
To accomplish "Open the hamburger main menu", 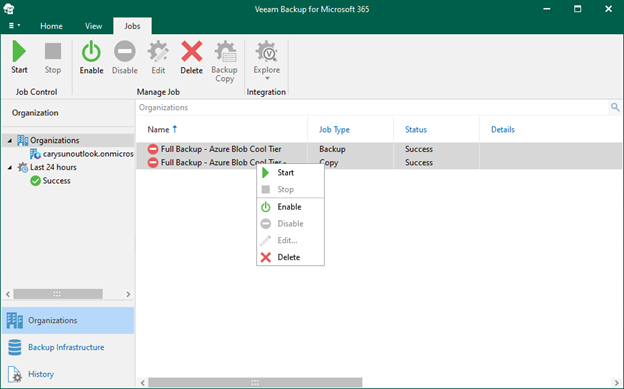I will 14,25.
